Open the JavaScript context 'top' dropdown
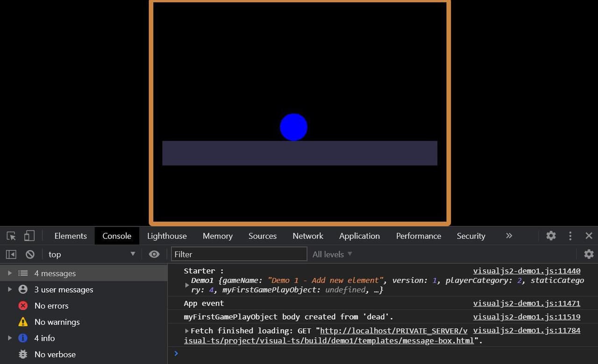This screenshot has height=364, width=598. pos(92,254)
